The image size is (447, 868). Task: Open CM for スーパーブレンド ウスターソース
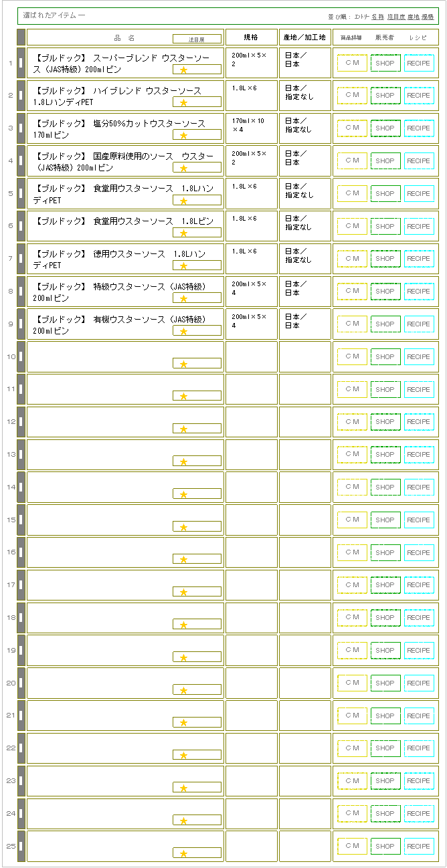coord(352,63)
